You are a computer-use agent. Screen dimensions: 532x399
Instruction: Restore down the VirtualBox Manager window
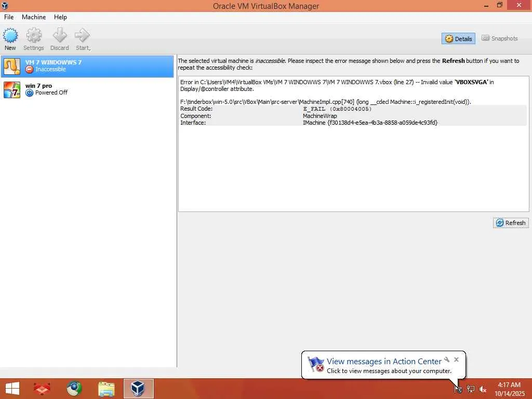[499, 5]
